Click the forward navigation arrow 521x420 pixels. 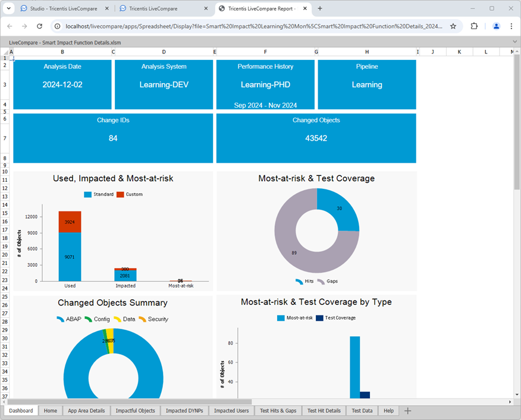tap(24, 27)
